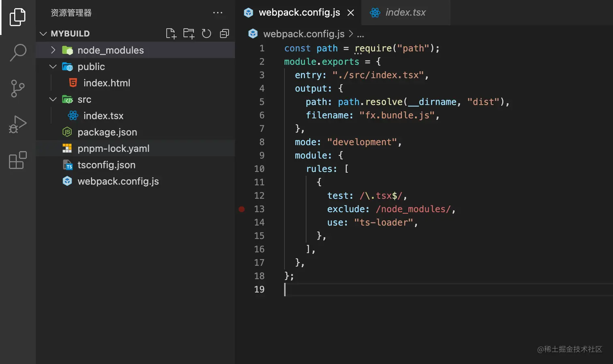Open the Search view in activity bar
The image size is (613, 364).
click(17, 53)
